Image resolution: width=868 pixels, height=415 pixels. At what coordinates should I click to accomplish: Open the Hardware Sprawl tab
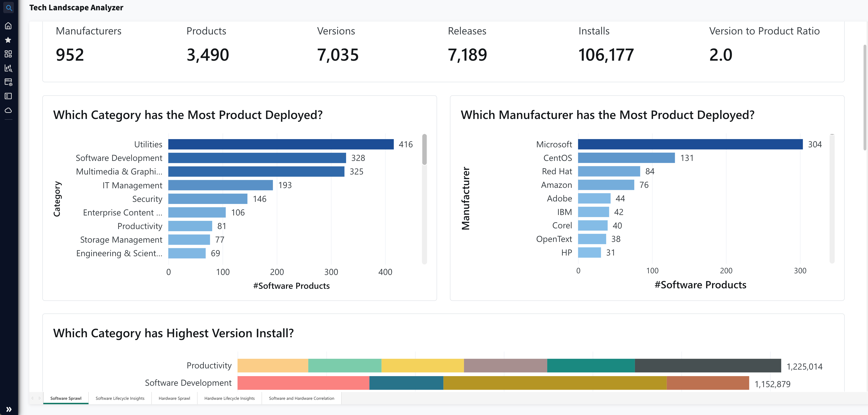174,398
